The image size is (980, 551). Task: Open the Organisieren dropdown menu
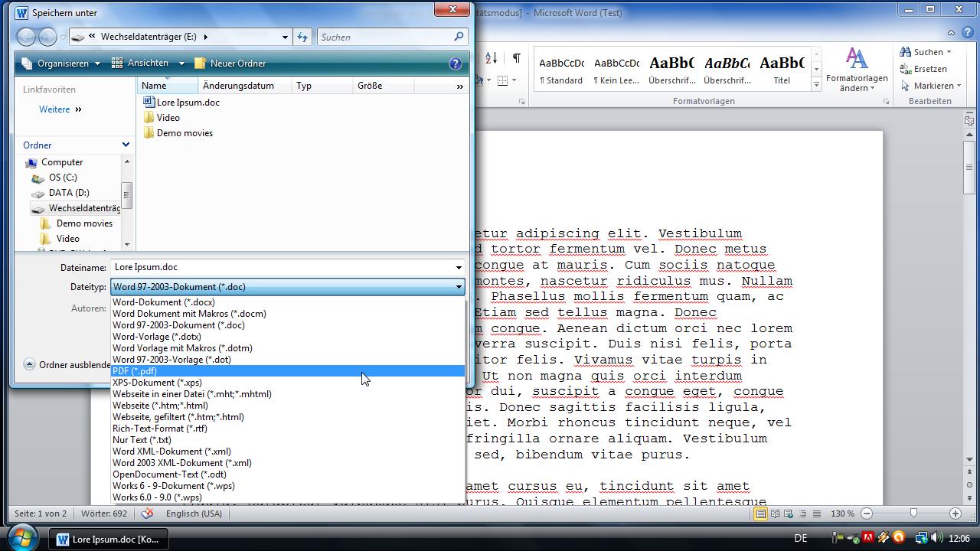pyautogui.click(x=62, y=64)
